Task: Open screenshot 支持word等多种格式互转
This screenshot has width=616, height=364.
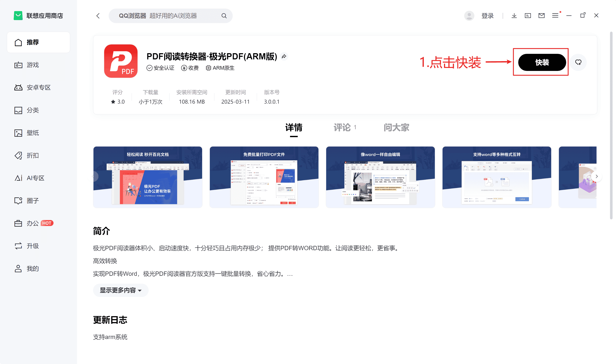Action: [497, 177]
